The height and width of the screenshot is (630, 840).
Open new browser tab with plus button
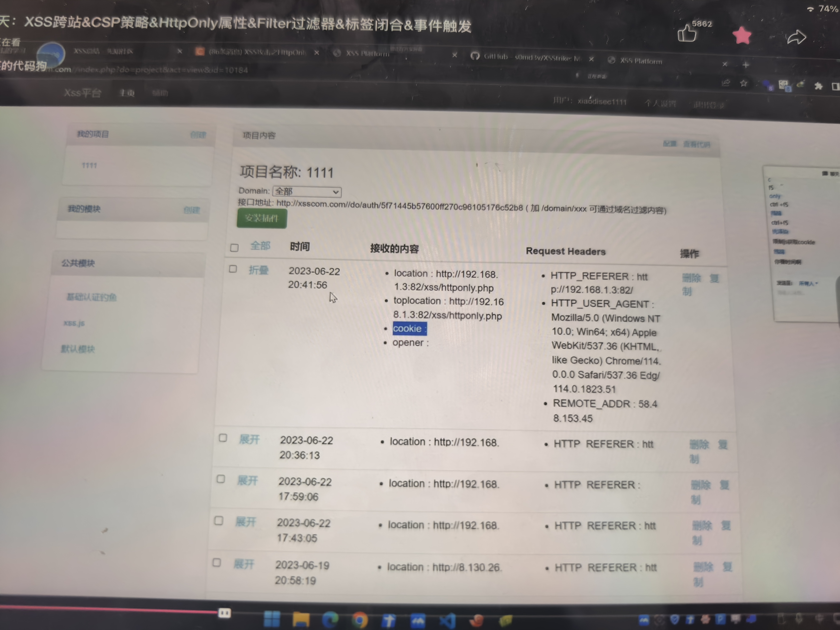pos(745,65)
